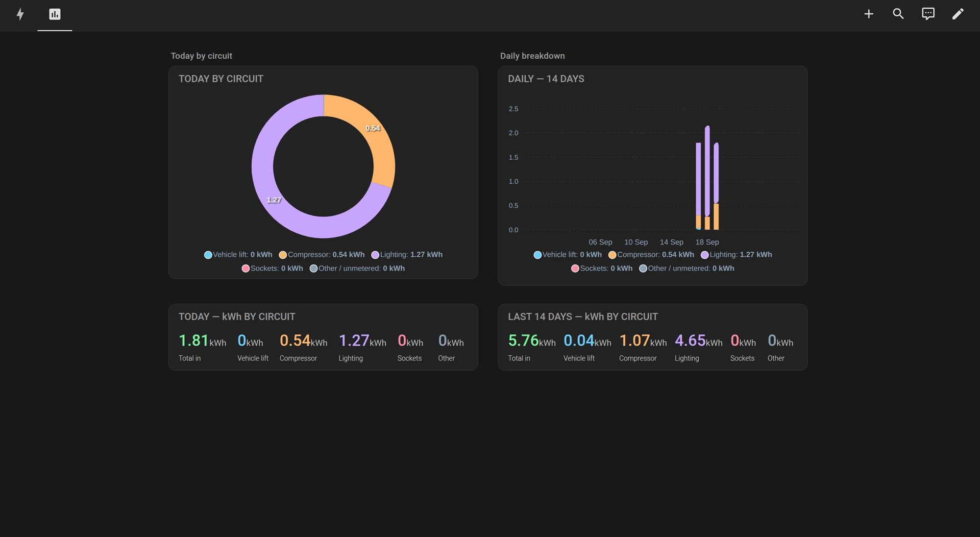980x537 pixels.
Task: Open search with the magnifier icon
Action: 898,14
